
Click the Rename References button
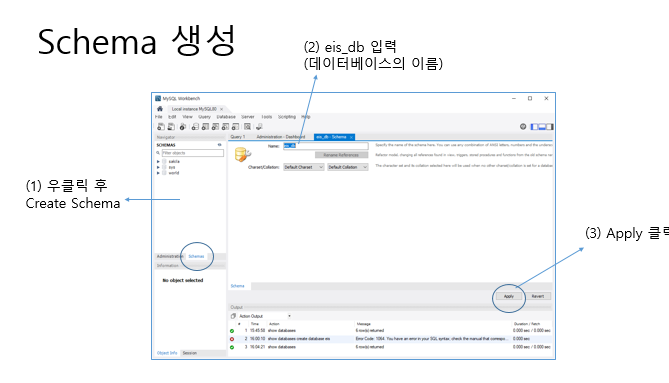pyautogui.click(x=341, y=155)
